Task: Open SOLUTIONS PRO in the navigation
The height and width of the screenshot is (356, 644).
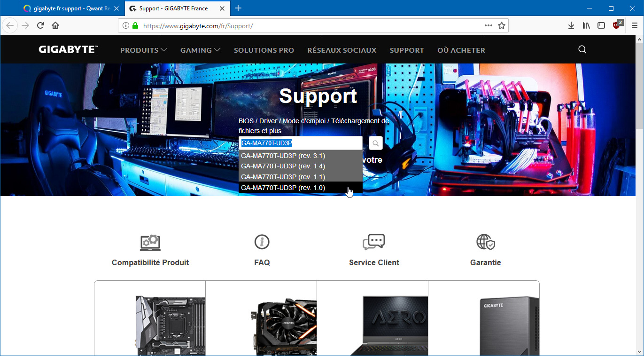Action: pos(264,50)
